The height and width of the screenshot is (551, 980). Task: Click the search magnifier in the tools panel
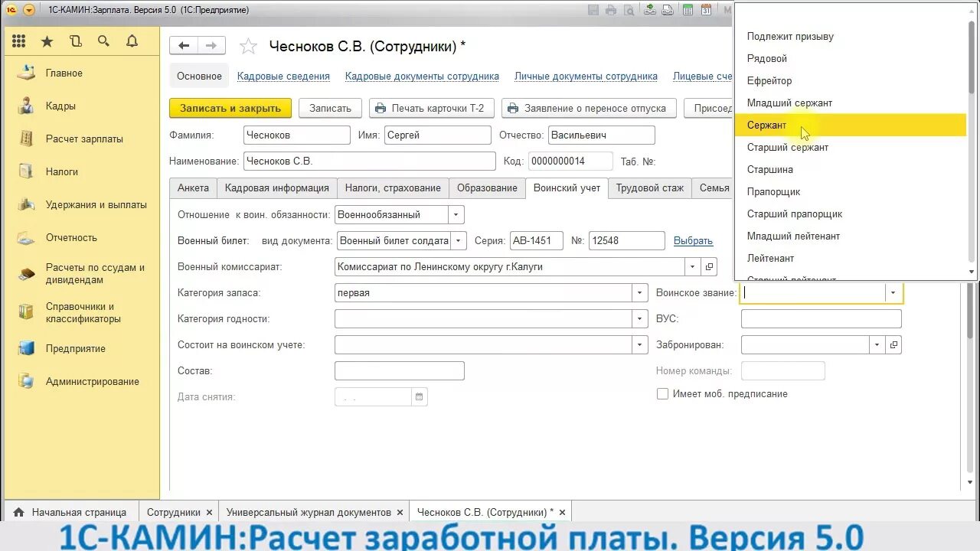coord(103,41)
